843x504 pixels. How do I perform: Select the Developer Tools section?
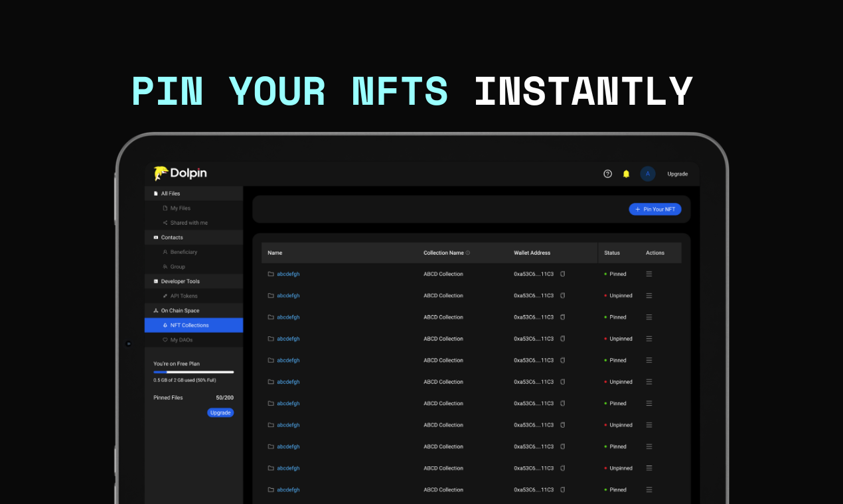click(194, 281)
